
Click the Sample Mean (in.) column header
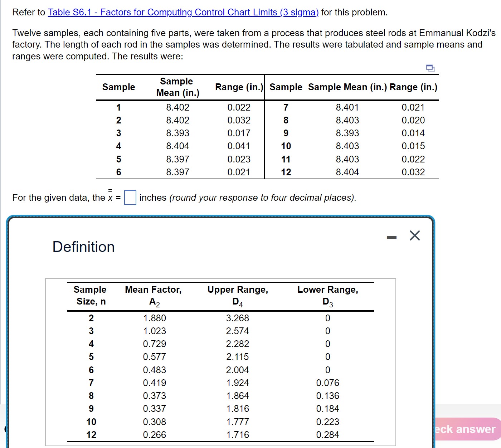177,87
